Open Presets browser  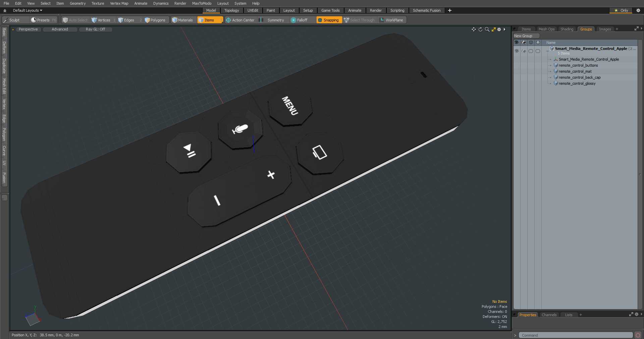tap(44, 20)
